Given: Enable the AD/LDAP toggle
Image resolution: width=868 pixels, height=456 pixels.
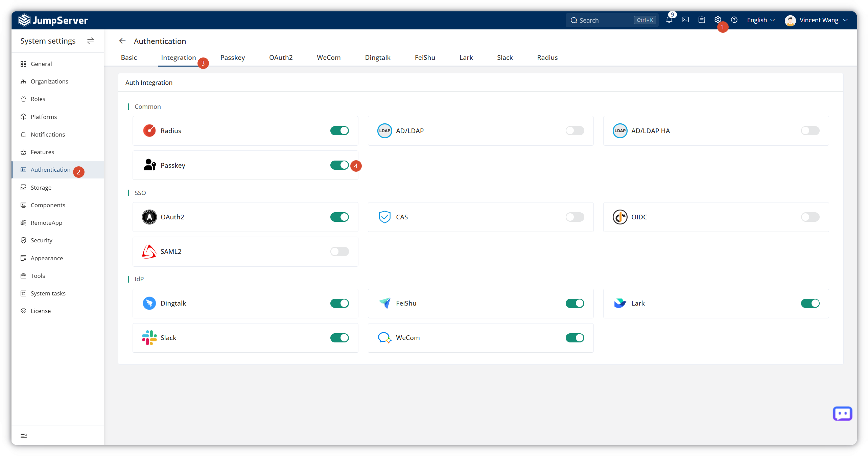Looking at the screenshot, I should coord(575,131).
